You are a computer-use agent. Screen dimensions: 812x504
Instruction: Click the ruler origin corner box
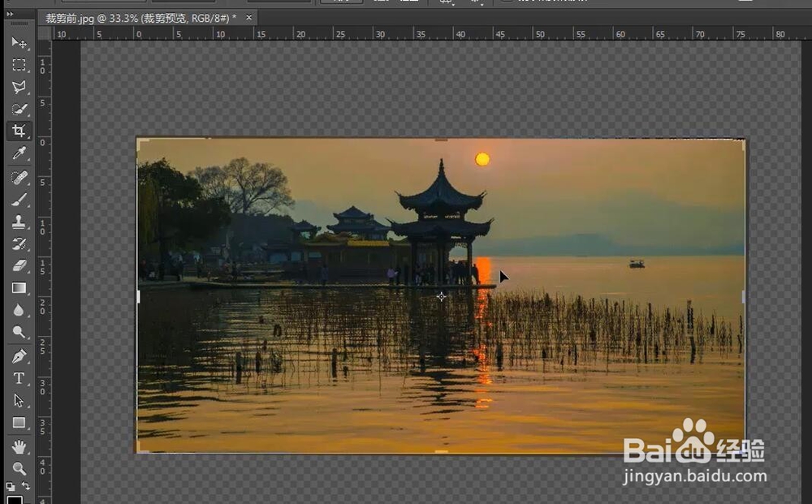(45, 33)
